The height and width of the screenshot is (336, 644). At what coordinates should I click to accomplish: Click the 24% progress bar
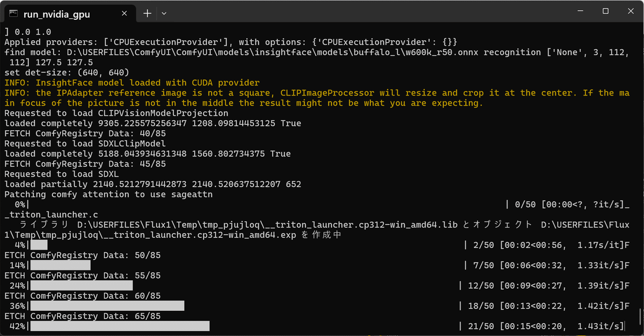coord(80,285)
